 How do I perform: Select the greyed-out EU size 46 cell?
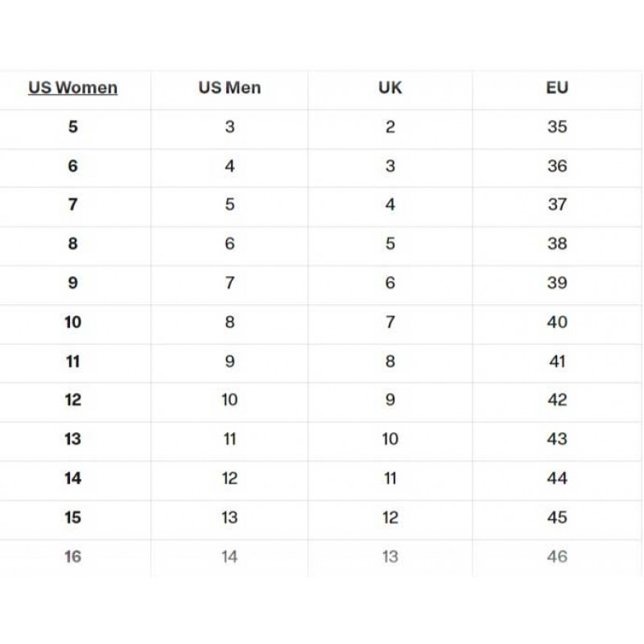(x=557, y=557)
